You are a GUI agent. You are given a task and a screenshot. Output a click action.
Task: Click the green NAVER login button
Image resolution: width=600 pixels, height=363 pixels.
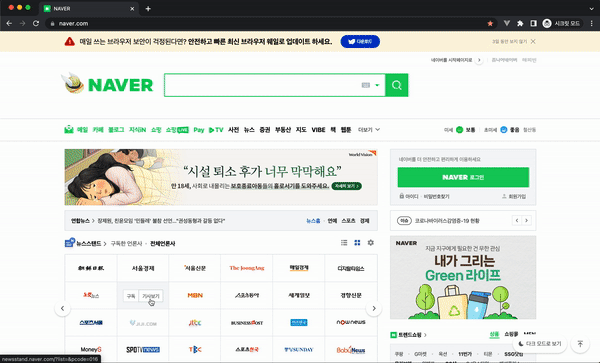pyautogui.click(x=463, y=177)
